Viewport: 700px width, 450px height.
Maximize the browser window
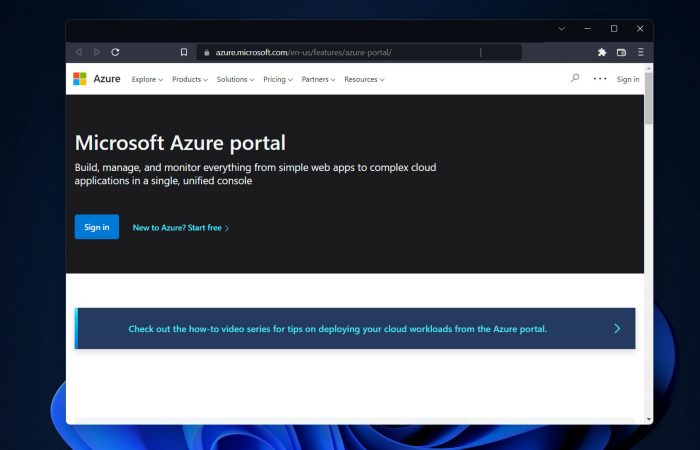coord(614,29)
